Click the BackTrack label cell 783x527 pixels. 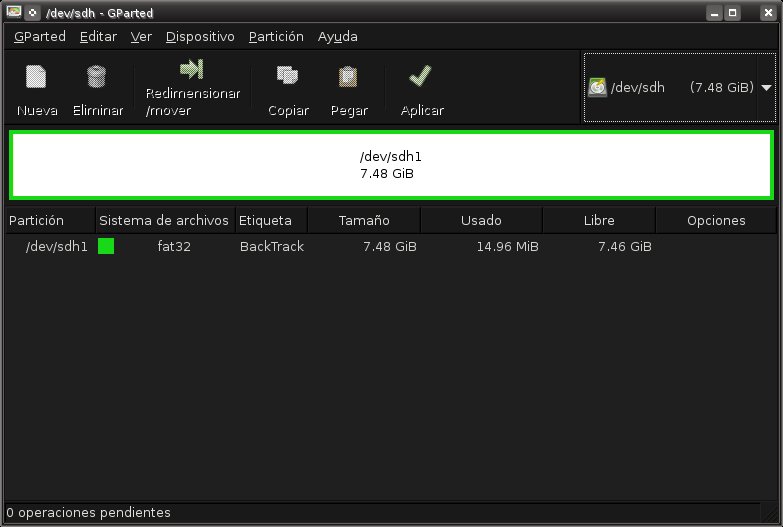coord(272,246)
